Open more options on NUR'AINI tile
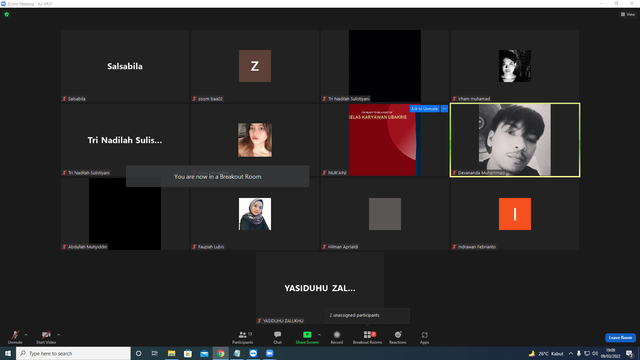This screenshot has width=640, height=360. [444, 109]
